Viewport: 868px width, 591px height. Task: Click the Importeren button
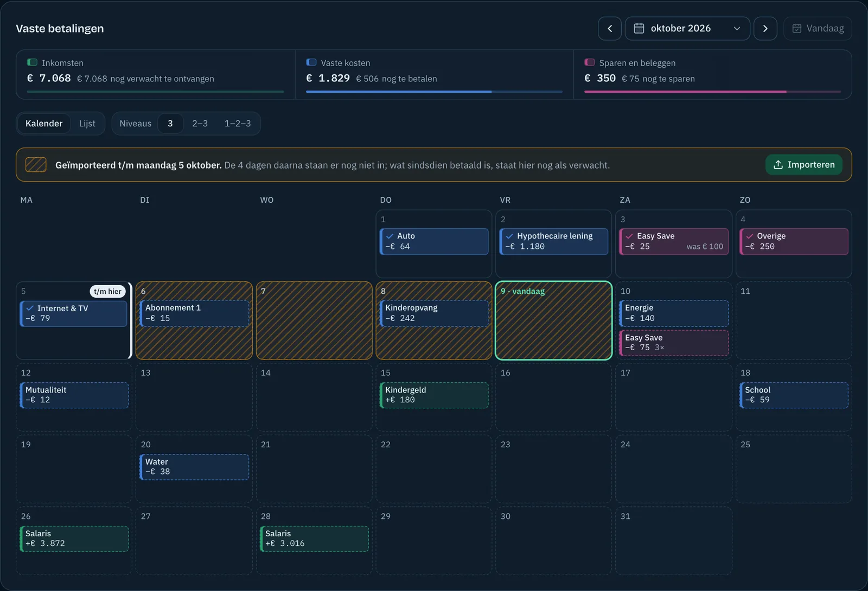(x=804, y=165)
